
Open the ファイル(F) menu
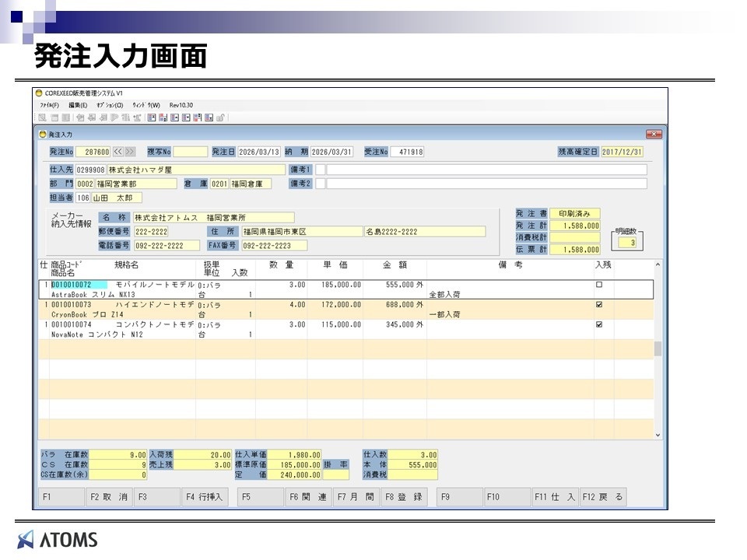click(x=49, y=105)
